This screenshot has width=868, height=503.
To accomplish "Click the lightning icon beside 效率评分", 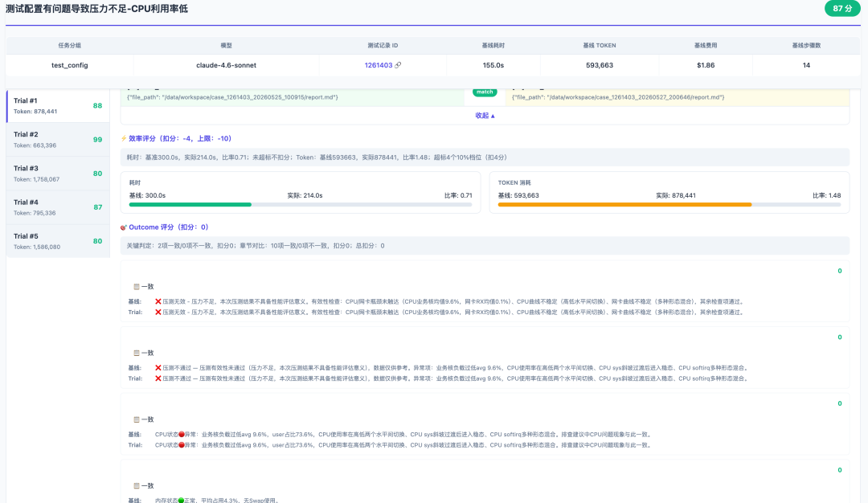I will (x=124, y=138).
